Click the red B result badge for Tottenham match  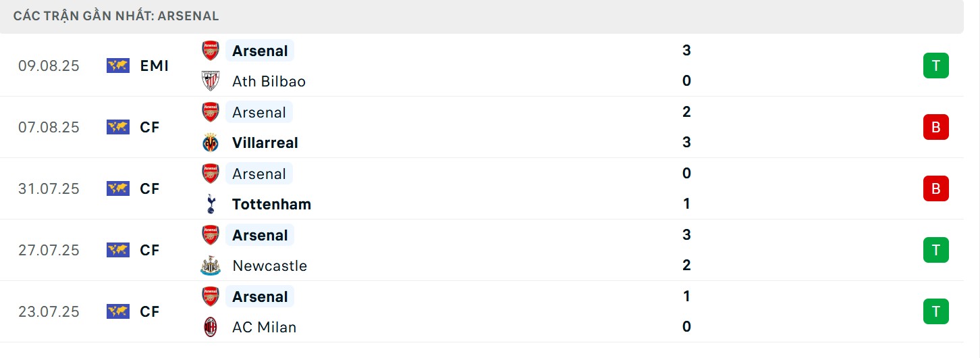(x=935, y=188)
